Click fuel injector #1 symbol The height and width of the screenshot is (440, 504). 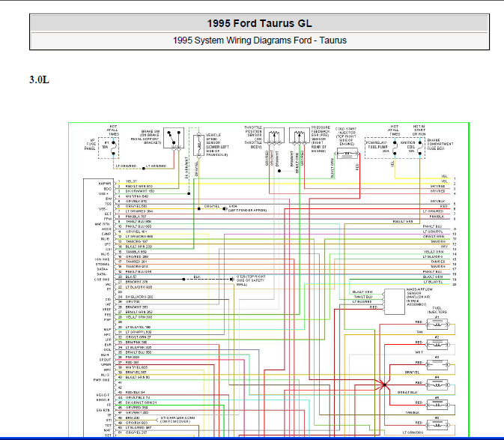[x=437, y=325]
